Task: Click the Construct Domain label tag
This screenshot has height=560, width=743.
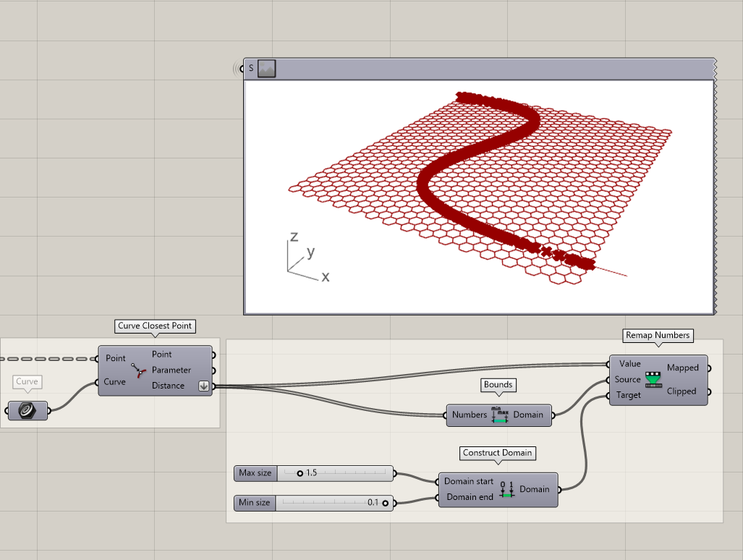Action: click(x=498, y=453)
